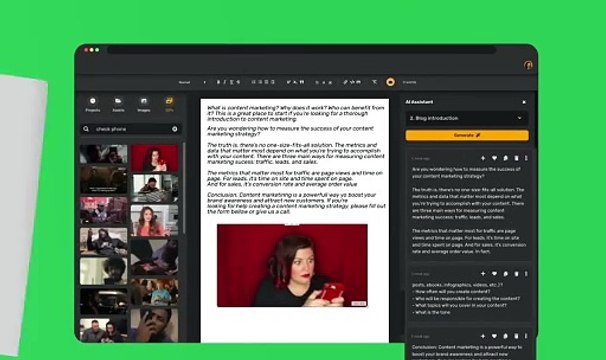Open the Images tab in sidebar
The image size is (606, 360).
[144, 104]
